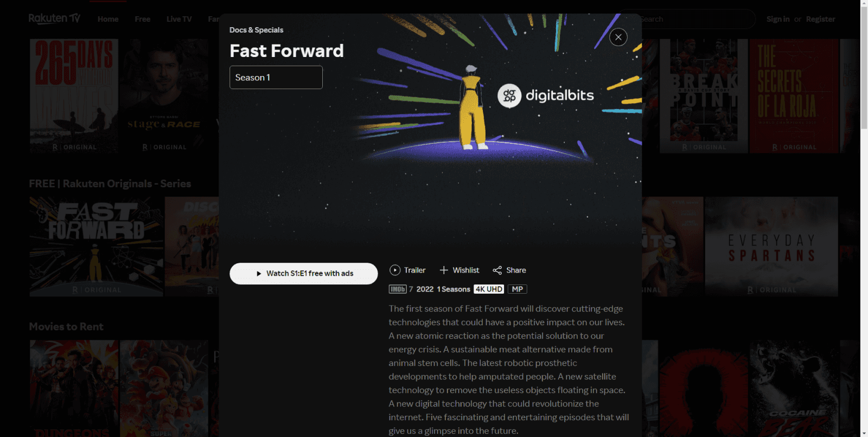Open the Everyday Spartans thumbnail
This screenshot has width=868, height=437.
click(x=771, y=246)
